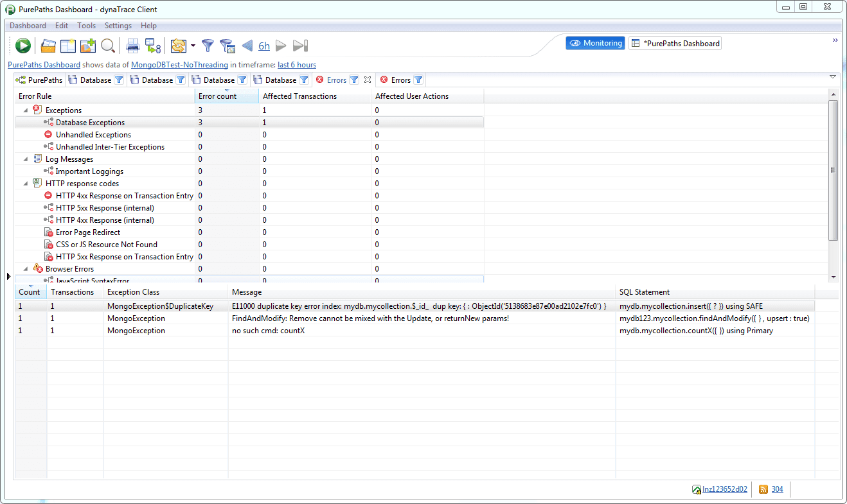This screenshot has width=847, height=504.
Task: Click the filter icon on the active Errors tab
Action: coord(354,80)
